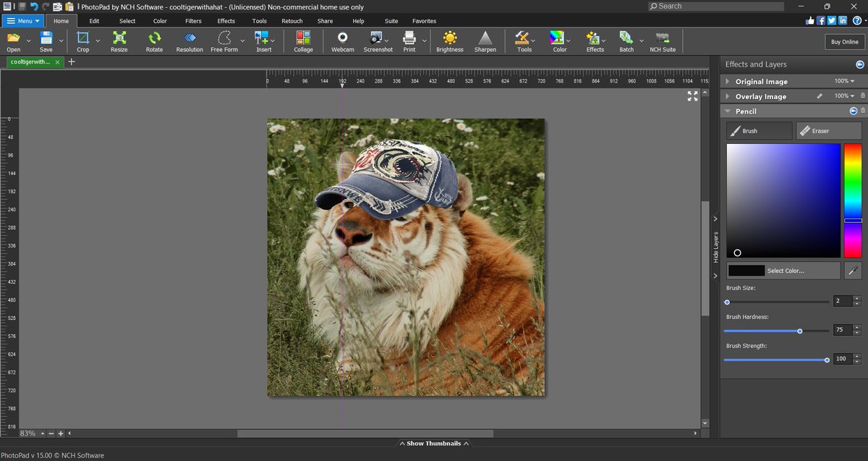Select the Crop tool
Viewport: 868px width, 461px height.
[82, 41]
